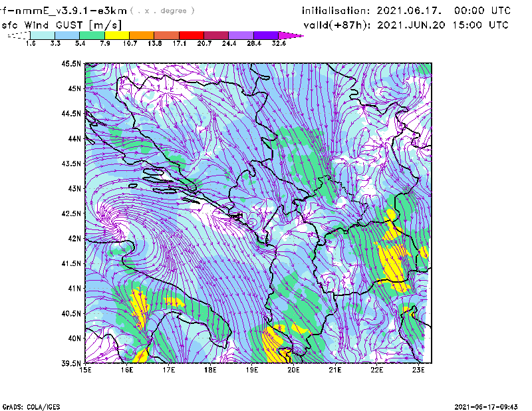Click the valid date '2021.JUN.20'
The image size is (532, 411).
click(x=411, y=25)
